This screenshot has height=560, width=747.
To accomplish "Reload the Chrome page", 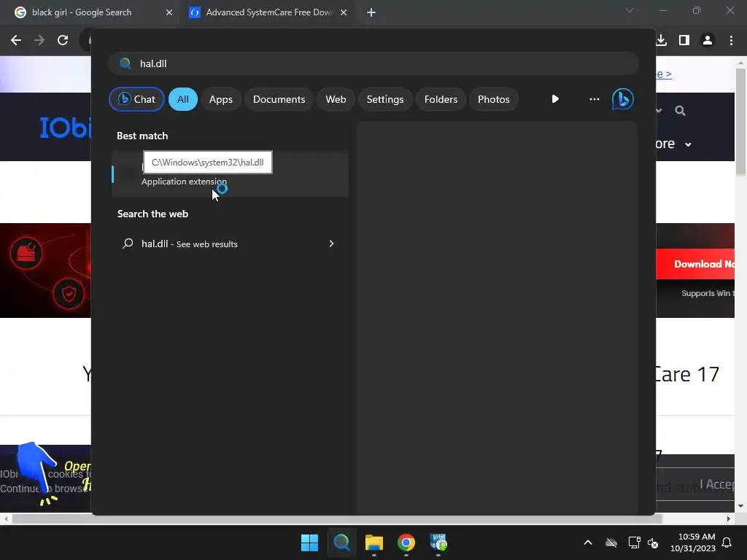I will click(x=63, y=40).
